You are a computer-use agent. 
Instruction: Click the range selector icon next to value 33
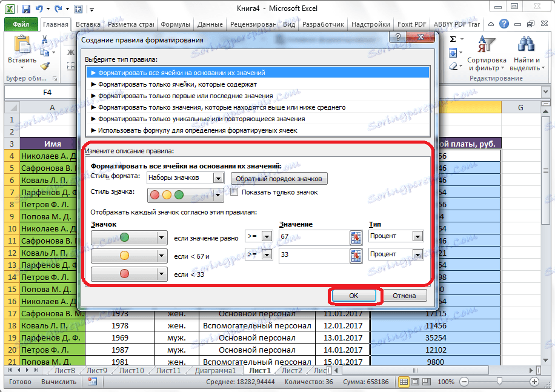click(x=356, y=256)
